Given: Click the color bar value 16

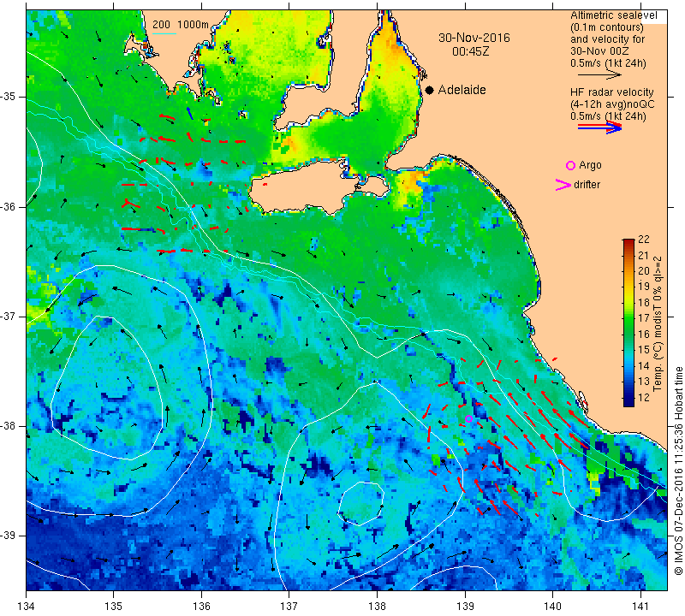Looking at the screenshot, I should tap(644, 334).
